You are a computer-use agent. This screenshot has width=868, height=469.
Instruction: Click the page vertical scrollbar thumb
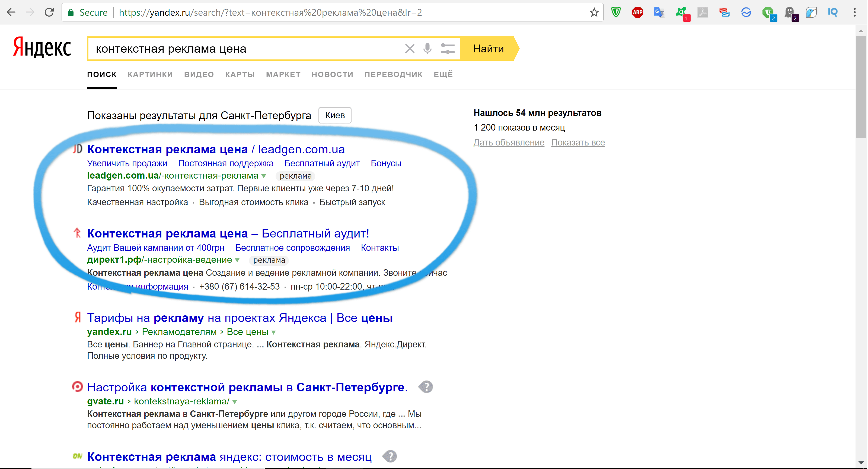point(861,87)
